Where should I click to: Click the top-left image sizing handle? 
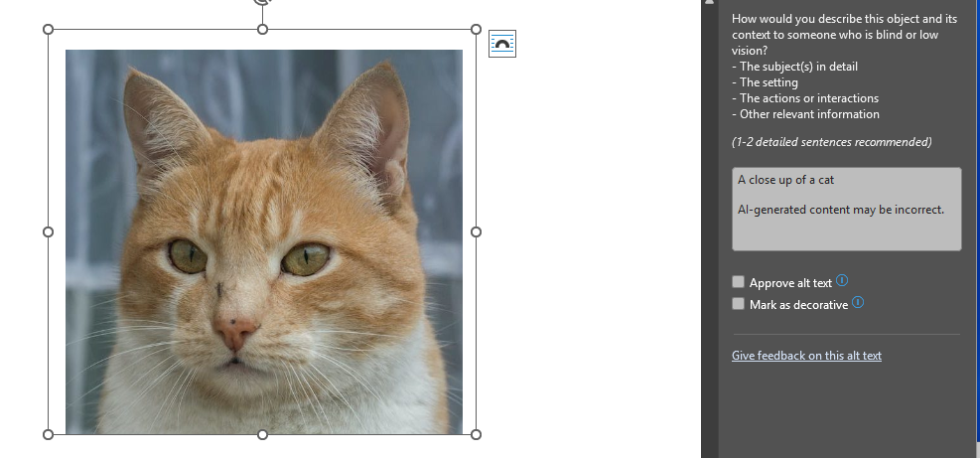(x=48, y=30)
